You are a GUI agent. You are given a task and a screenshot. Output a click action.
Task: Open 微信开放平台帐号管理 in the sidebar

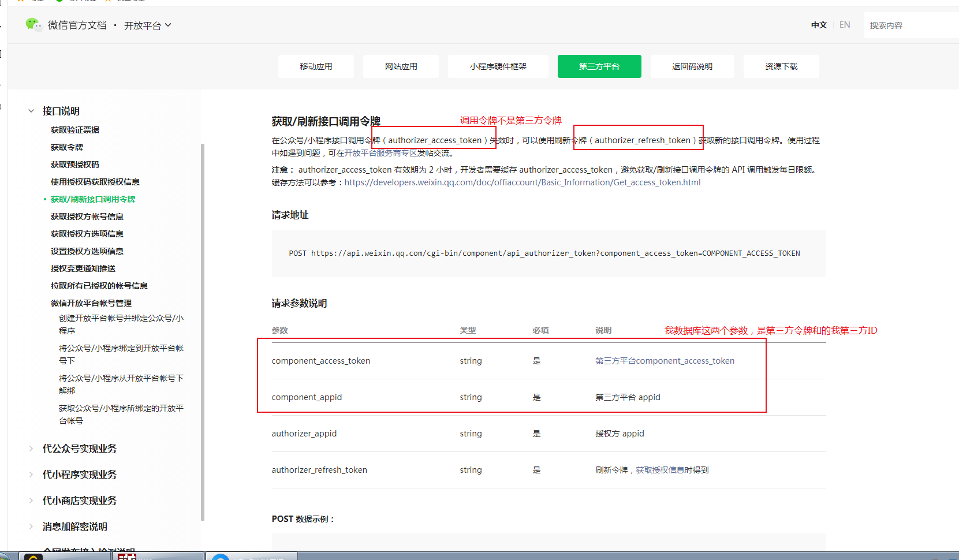(x=91, y=303)
